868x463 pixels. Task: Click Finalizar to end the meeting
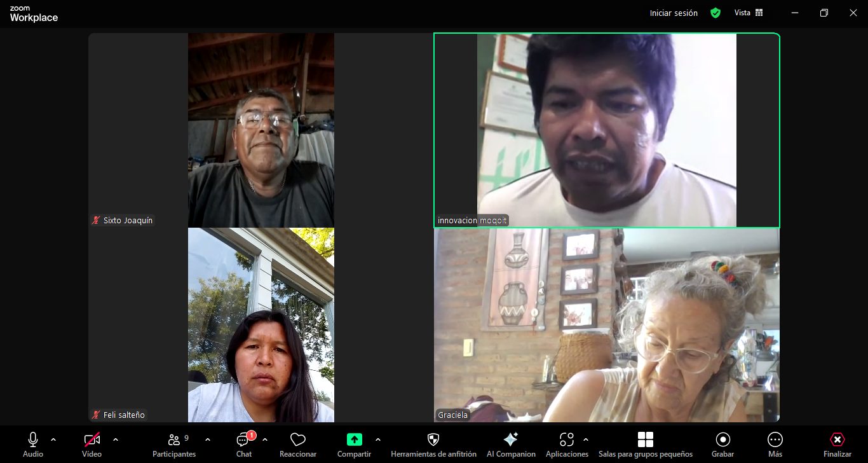837,440
